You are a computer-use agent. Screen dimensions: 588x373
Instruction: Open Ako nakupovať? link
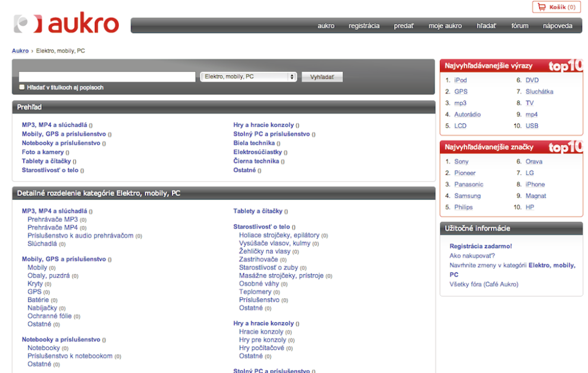(x=472, y=256)
